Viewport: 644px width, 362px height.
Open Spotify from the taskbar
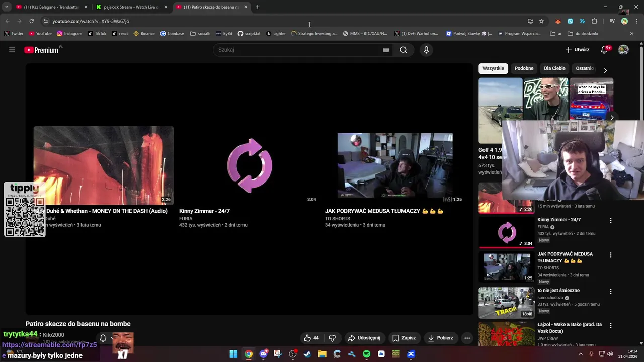coord(366,354)
